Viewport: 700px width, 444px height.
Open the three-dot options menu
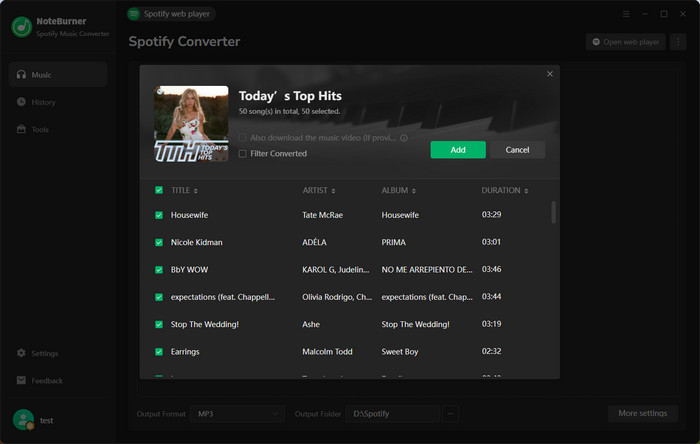[x=678, y=42]
